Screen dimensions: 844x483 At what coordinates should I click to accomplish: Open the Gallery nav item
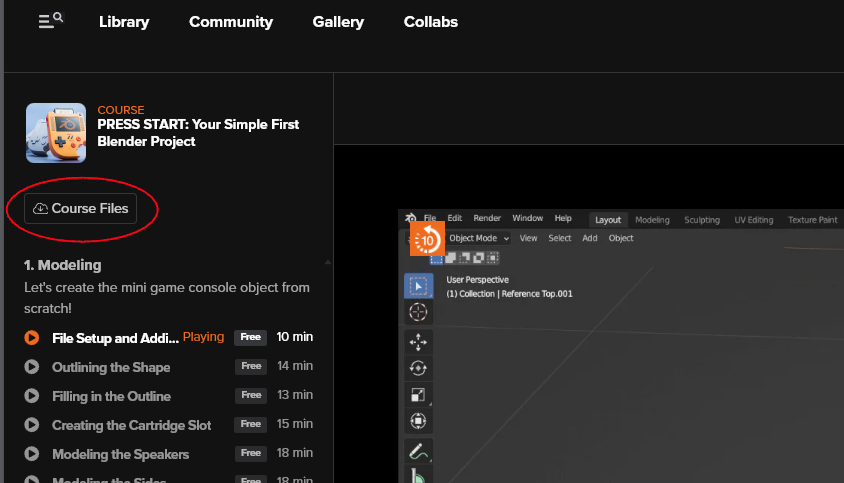[338, 22]
